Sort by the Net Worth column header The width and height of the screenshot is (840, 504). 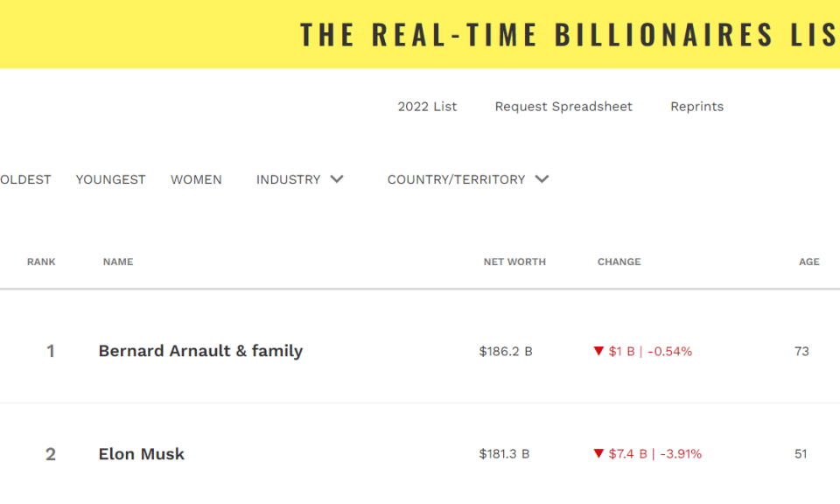[x=514, y=262]
